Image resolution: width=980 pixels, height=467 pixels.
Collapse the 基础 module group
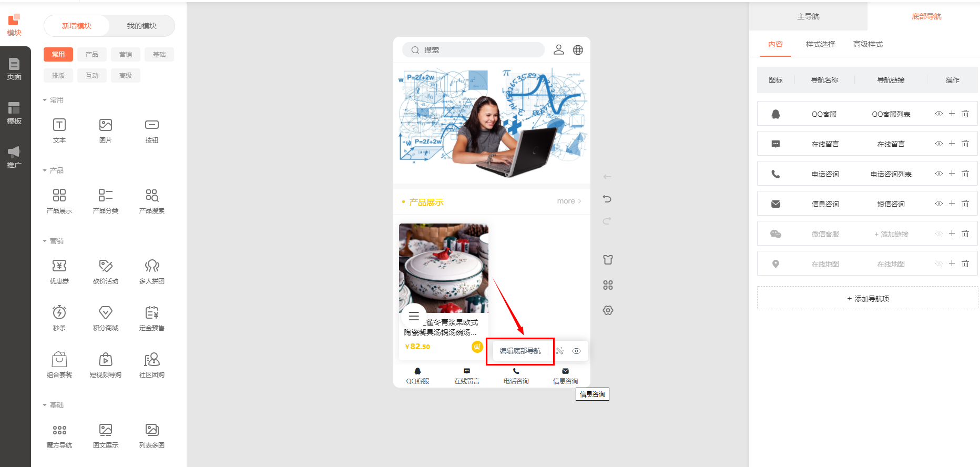45,405
